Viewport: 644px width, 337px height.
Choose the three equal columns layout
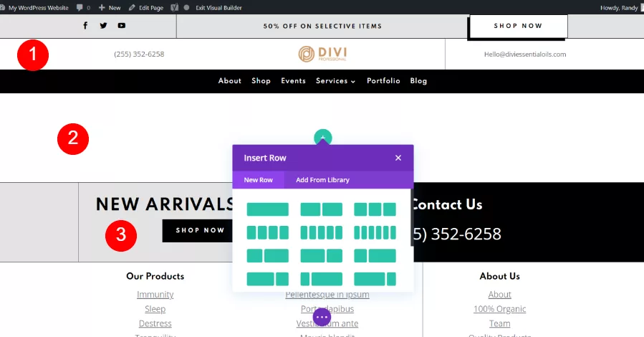375,209
